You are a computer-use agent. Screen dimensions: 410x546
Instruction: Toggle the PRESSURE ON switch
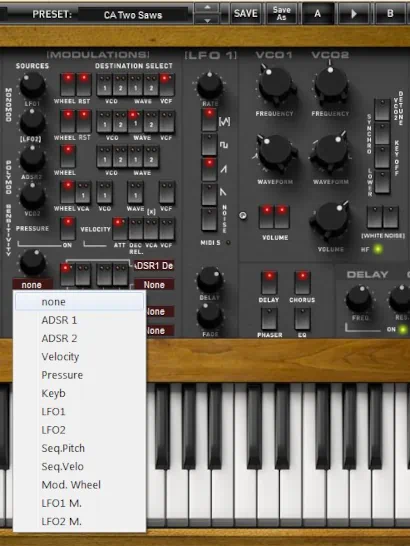pyautogui.click(x=68, y=229)
